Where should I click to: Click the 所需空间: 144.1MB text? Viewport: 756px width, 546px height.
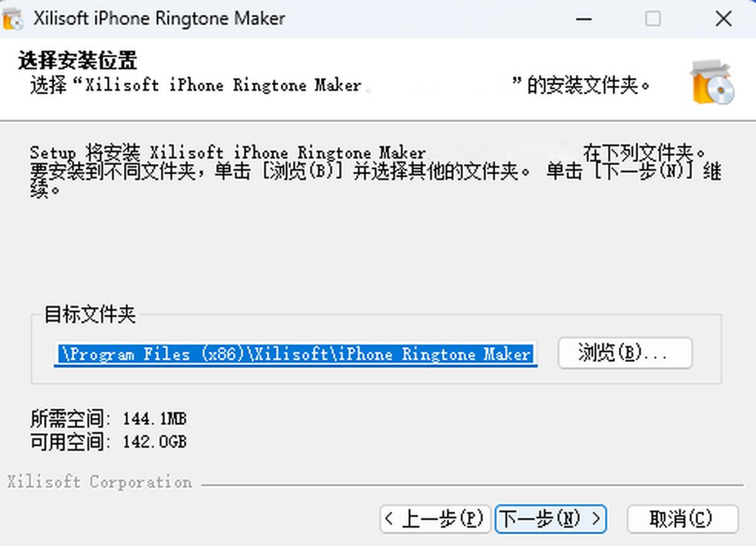coord(108,419)
